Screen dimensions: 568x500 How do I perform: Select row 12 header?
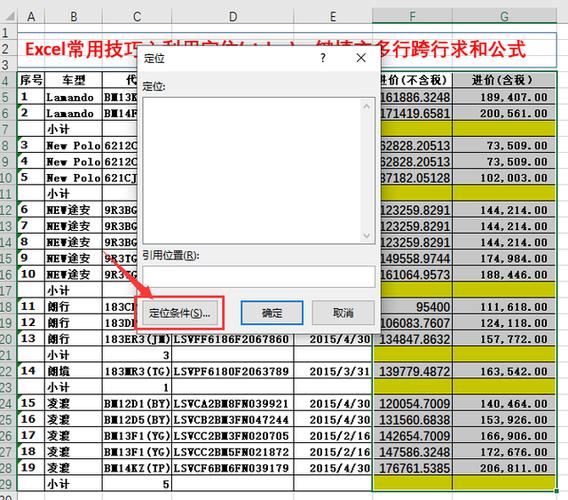[x=8, y=210]
